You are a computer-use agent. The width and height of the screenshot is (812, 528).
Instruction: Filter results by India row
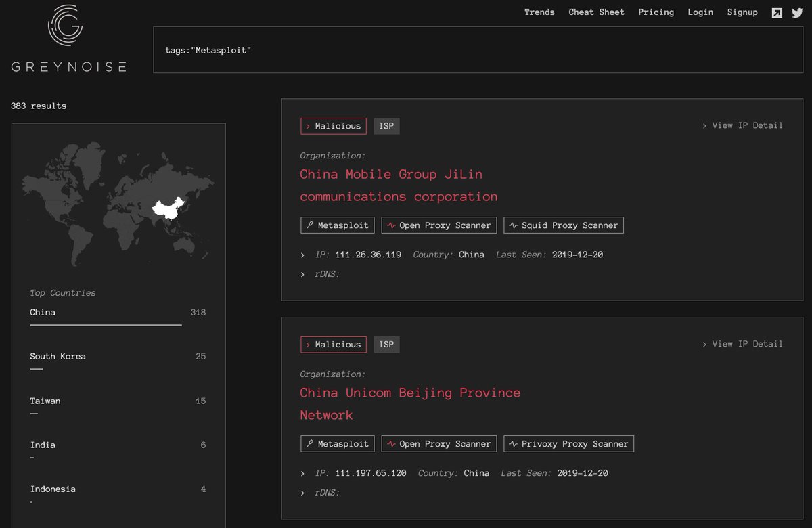point(118,450)
